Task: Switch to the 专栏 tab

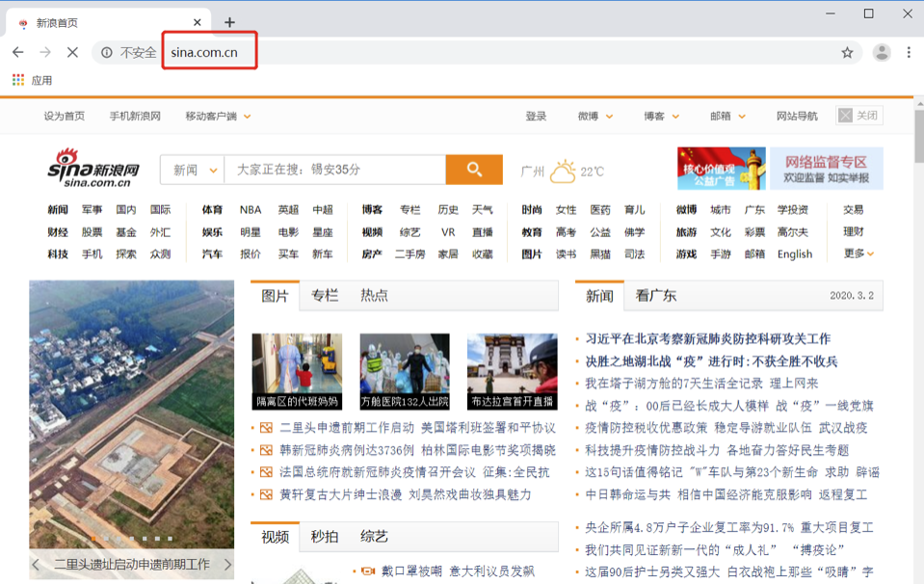Action: pos(325,296)
